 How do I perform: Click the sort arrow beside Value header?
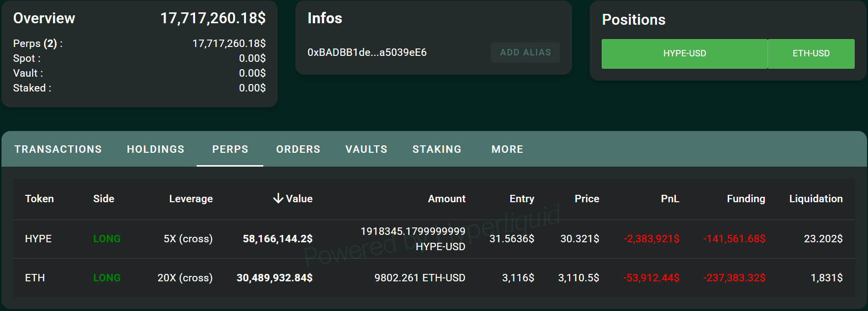click(278, 199)
